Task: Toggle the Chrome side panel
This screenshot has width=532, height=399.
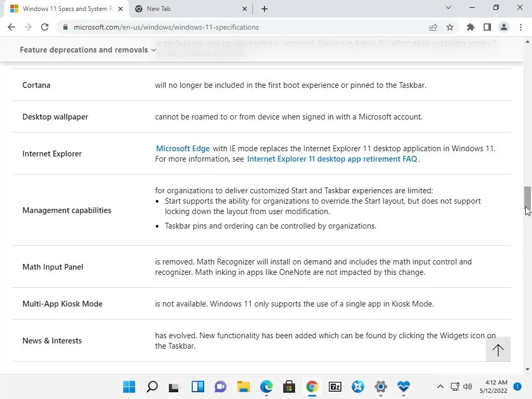Action: pyautogui.click(x=487, y=27)
